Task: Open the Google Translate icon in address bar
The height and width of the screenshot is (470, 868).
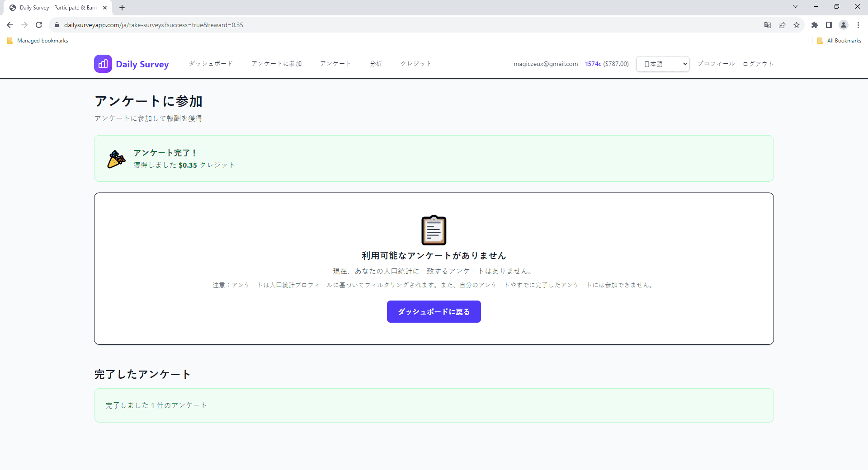Action: coord(767,25)
